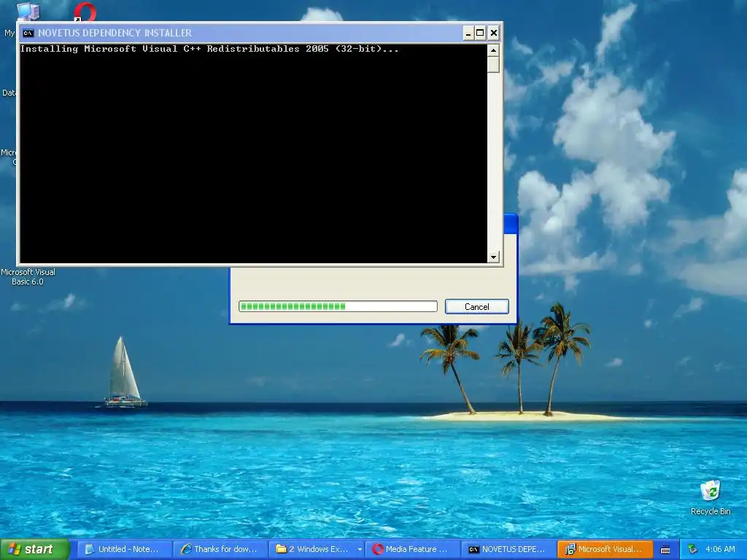Screen dimensions: 747x560
Task: Click console scrollbar down arrow
Action: coord(494,257)
